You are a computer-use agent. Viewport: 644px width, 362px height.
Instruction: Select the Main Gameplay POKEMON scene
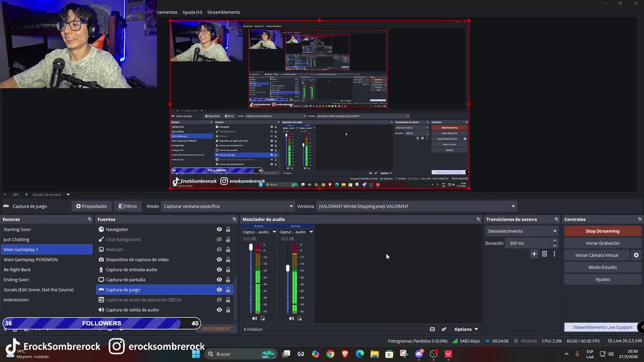coord(46,259)
